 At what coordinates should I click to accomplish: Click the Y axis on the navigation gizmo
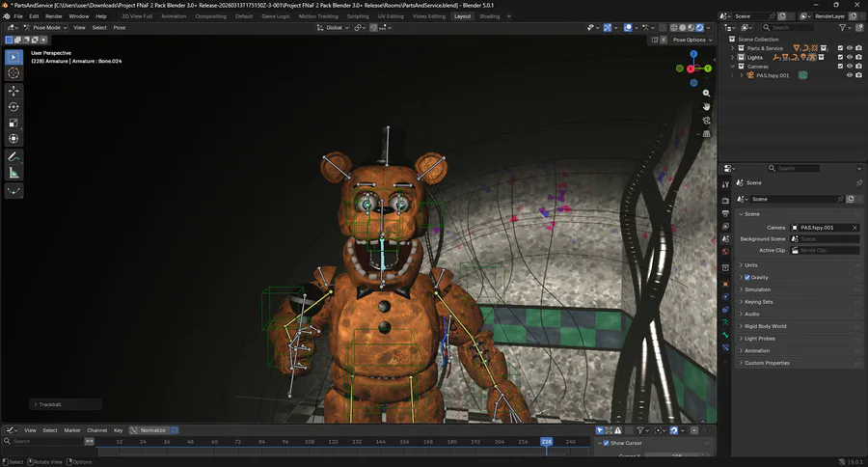pyautogui.click(x=708, y=69)
